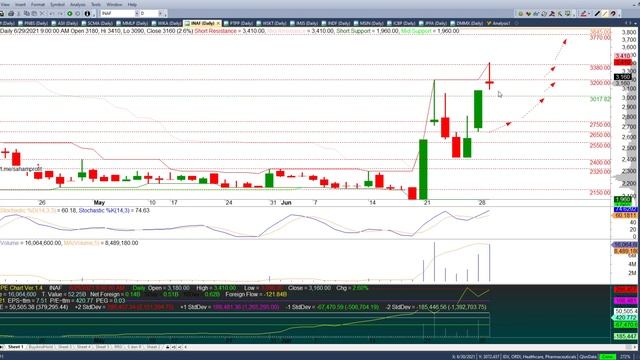Click the black Information icon

point(87,13)
